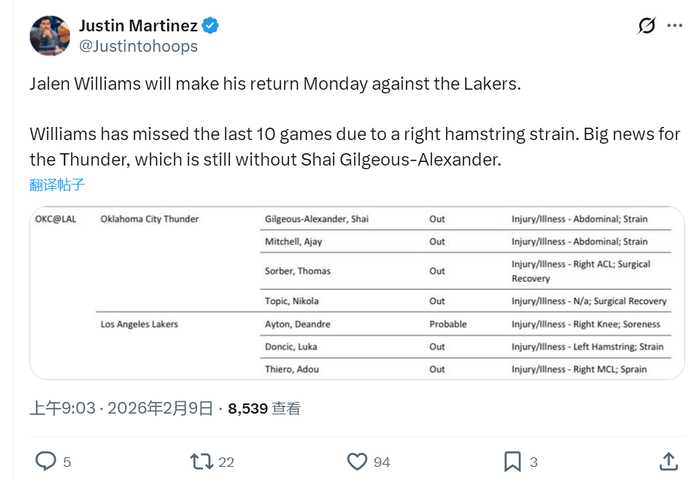Click the blue verified badge
Viewport: 700px width, 480px height.
(x=212, y=25)
